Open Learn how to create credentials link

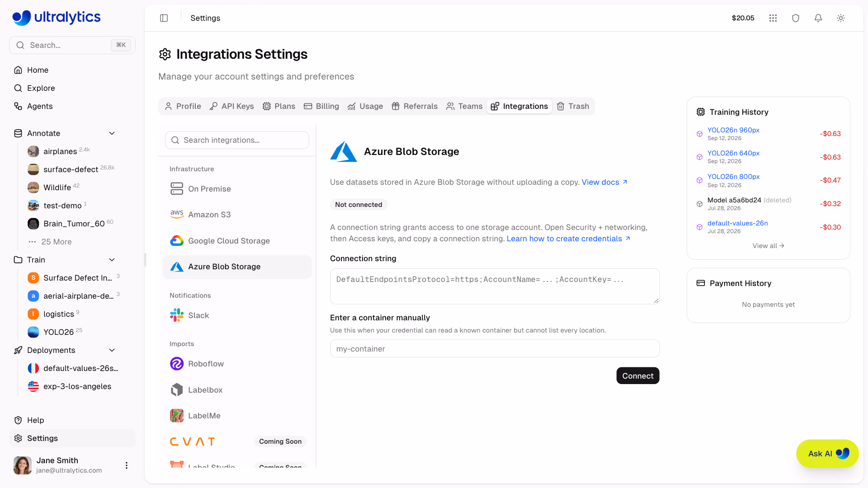click(x=568, y=239)
